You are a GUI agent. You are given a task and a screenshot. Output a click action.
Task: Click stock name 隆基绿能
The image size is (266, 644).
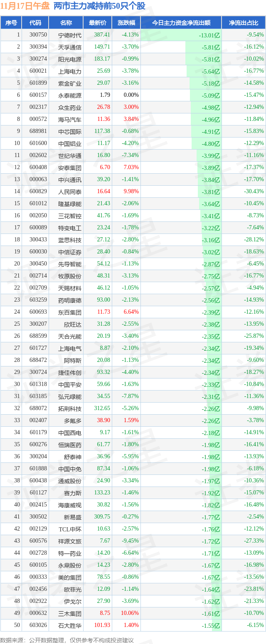pyautogui.click(x=70, y=204)
